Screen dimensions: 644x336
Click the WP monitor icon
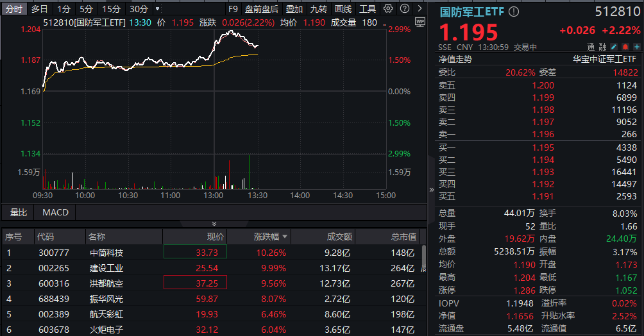click(x=419, y=22)
